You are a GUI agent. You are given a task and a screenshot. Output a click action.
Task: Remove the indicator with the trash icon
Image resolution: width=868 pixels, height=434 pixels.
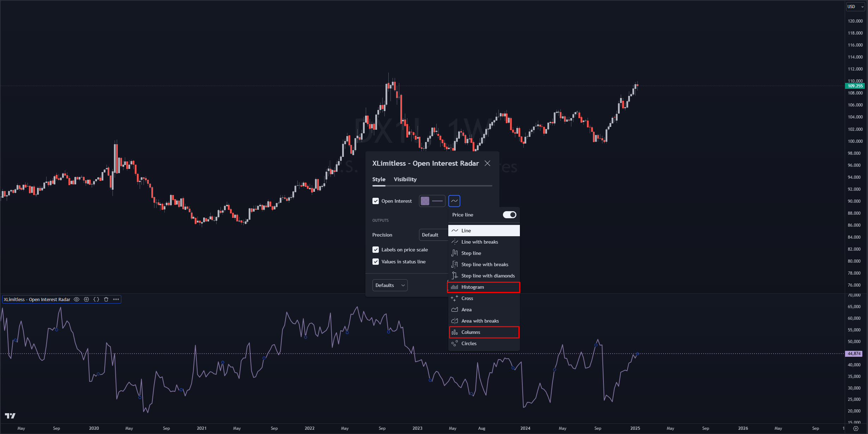click(106, 299)
